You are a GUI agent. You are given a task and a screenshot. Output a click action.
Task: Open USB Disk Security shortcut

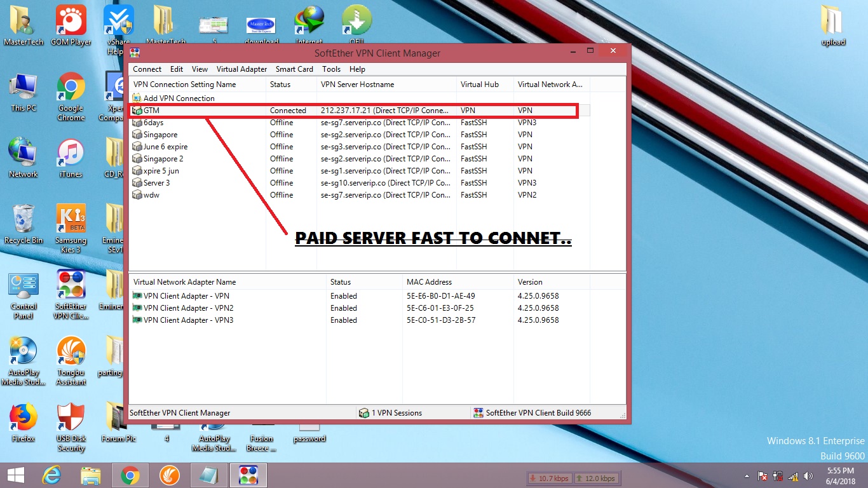point(71,427)
